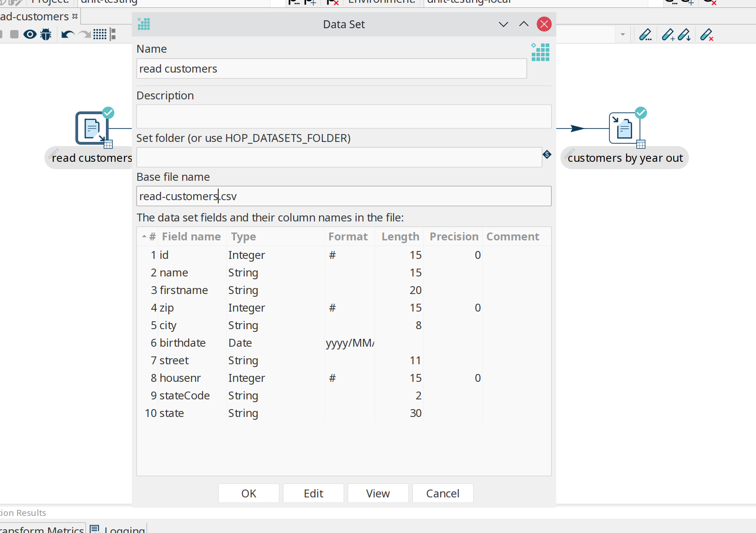Collapse the Data Set dialog with down chevron
The width and height of the screenshot is (756, 533).
pos(504,25)
